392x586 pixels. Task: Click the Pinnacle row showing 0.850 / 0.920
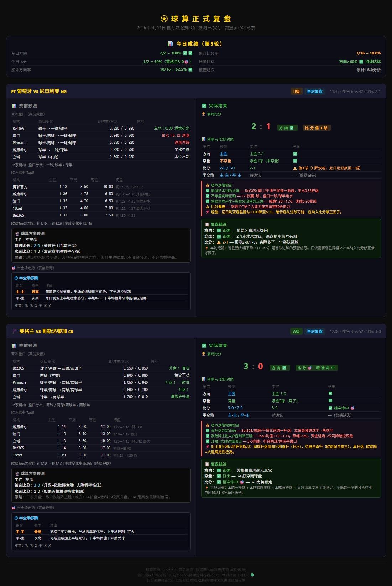101,143
